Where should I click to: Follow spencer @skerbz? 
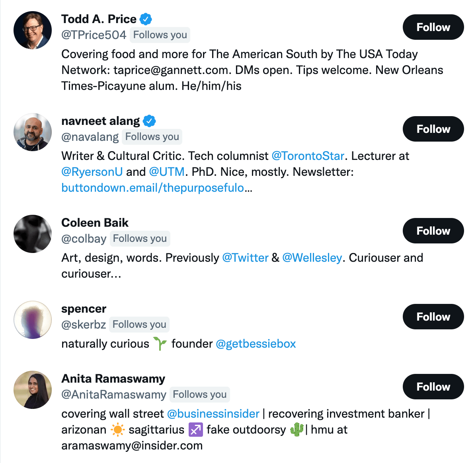click(x=433, y=317)
